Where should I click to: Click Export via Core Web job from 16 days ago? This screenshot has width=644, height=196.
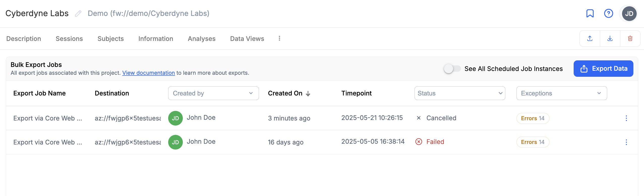tap(48, 142)
